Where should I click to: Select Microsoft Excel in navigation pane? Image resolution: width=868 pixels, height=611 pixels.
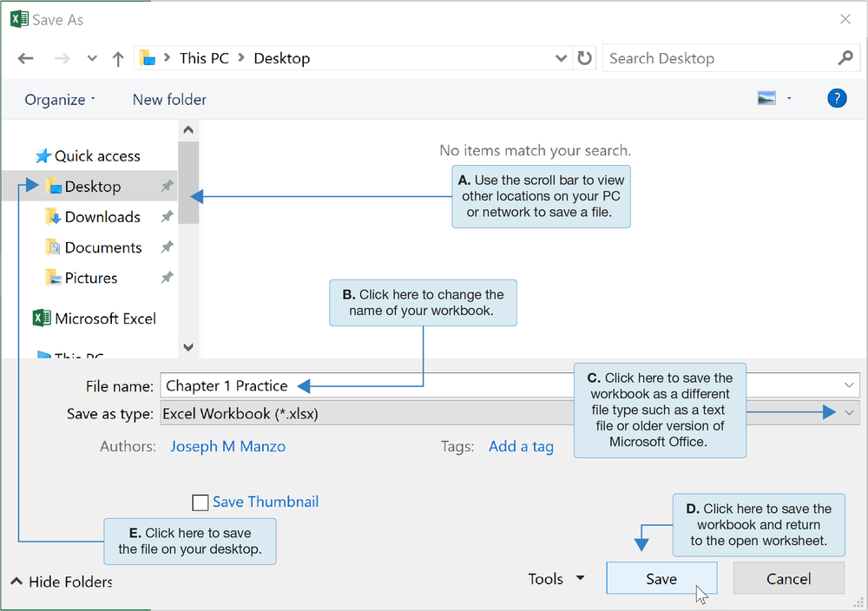click(105, 319)
